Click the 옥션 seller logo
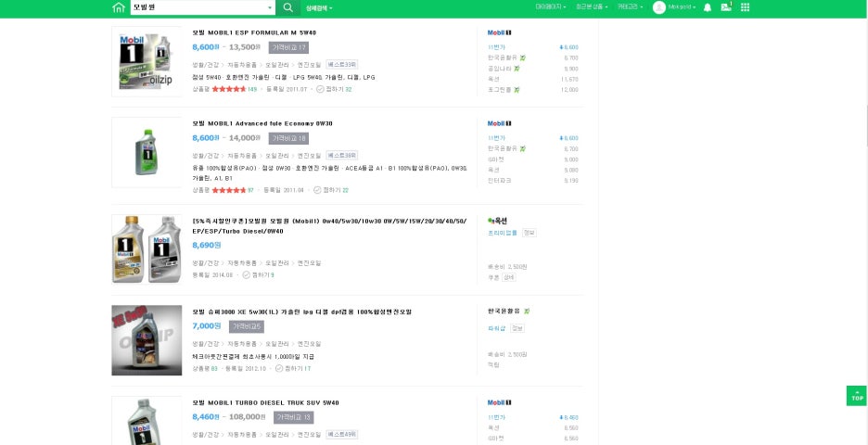868x445 pixels. (498, 221)
